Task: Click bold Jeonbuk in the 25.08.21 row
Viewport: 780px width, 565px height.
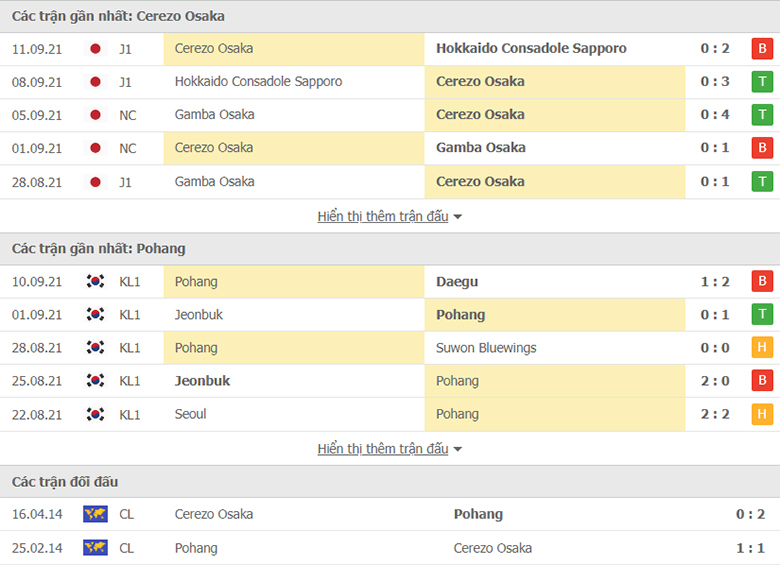Action: click(202, 381)
